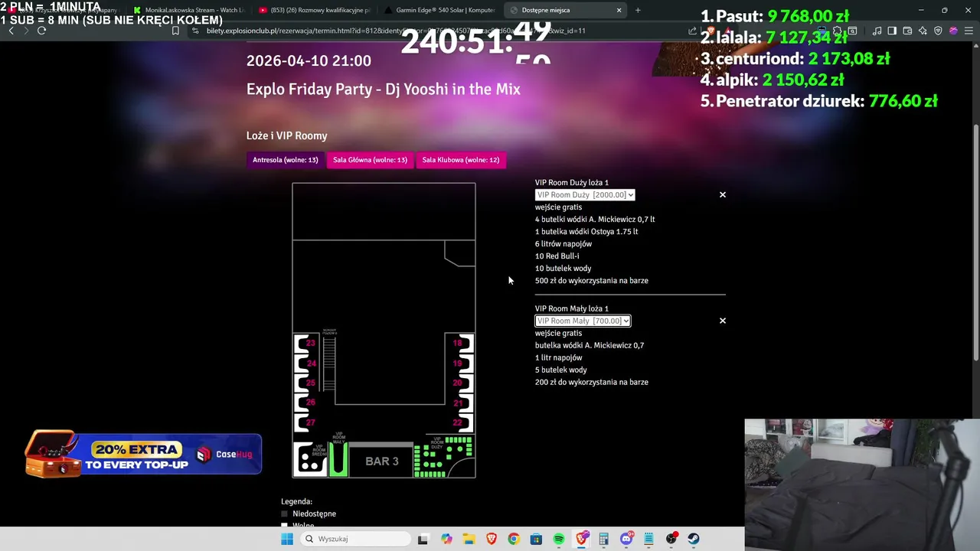This screenshot has height=551, width=980.
Task: Click the address bar URL
Action: click(396, 31)
